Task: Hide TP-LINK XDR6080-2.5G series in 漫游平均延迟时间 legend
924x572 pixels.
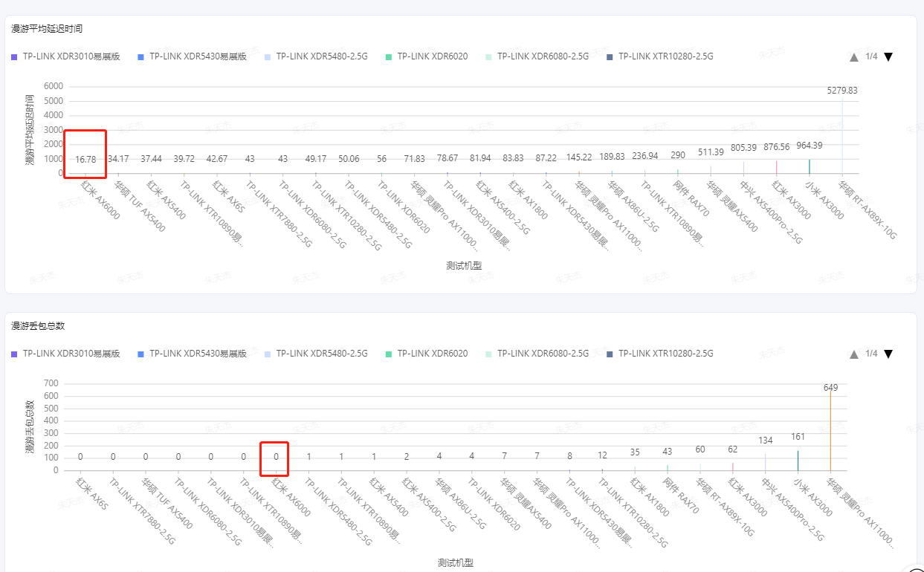Action: tap(537, 56)
